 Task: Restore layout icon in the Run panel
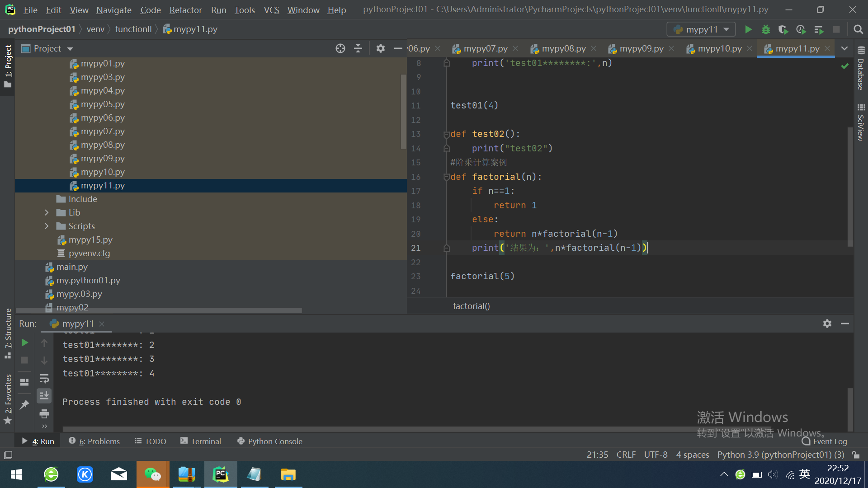25,382
